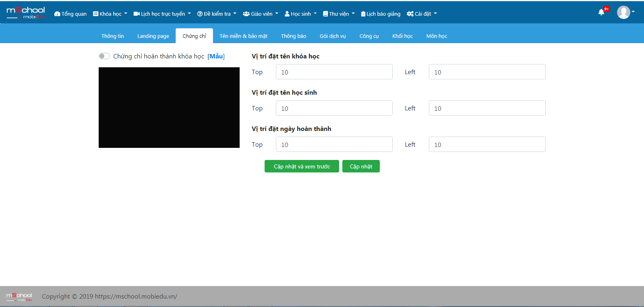Expand the Cài đặt dropdown arrow
Viewport: 644px width, 307px height.
(435, 13)
